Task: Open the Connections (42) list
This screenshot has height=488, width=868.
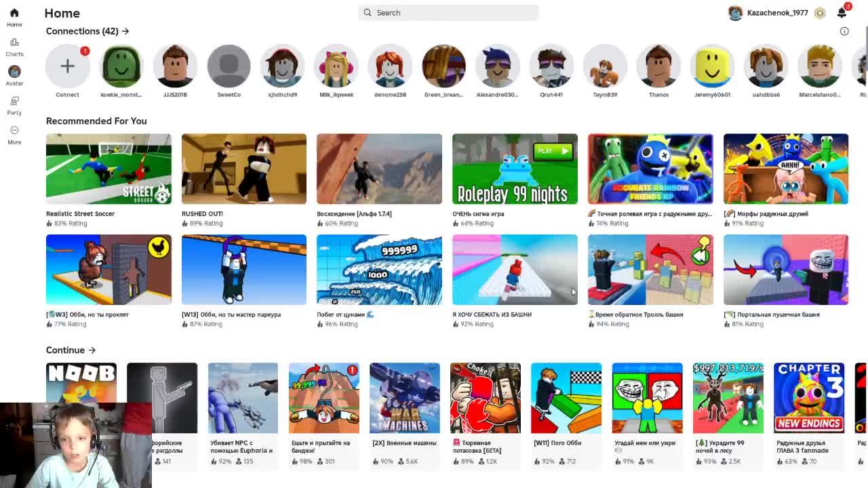Action: [x=87, y=31]
